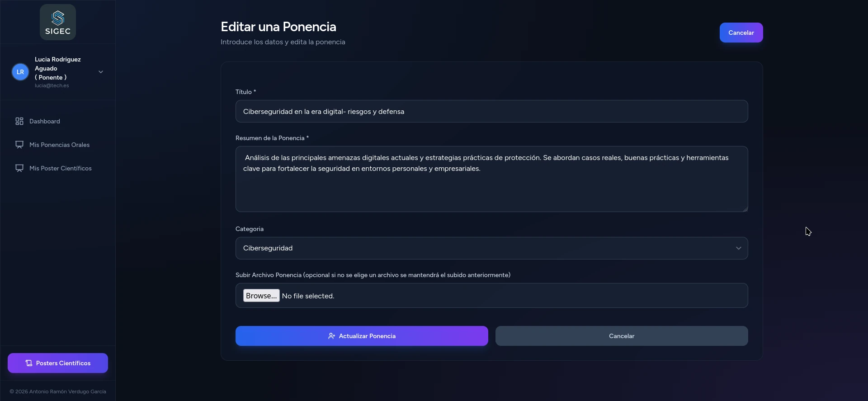Viewport: 868px width, 401px height.
Task: Focus the Título text field
Action: coord(491,111)
